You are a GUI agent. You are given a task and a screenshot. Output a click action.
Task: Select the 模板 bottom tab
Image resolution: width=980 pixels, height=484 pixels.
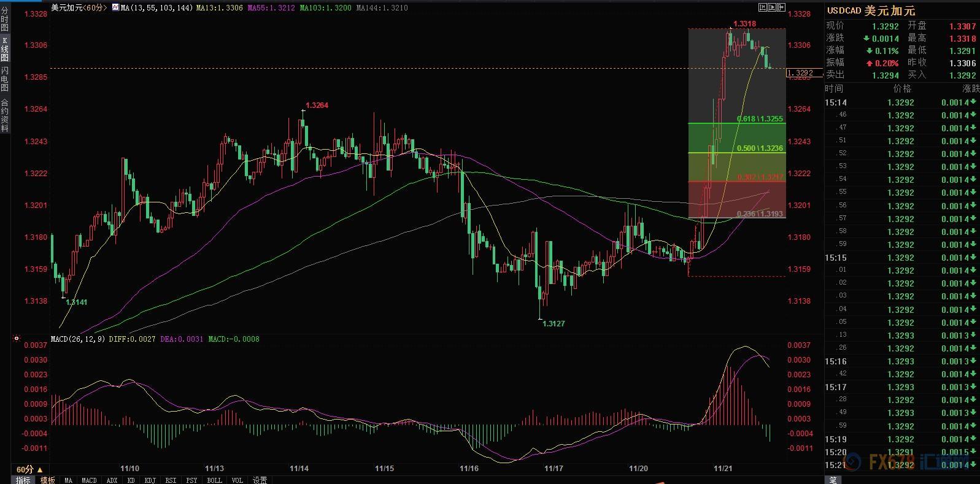pos(47,480)
